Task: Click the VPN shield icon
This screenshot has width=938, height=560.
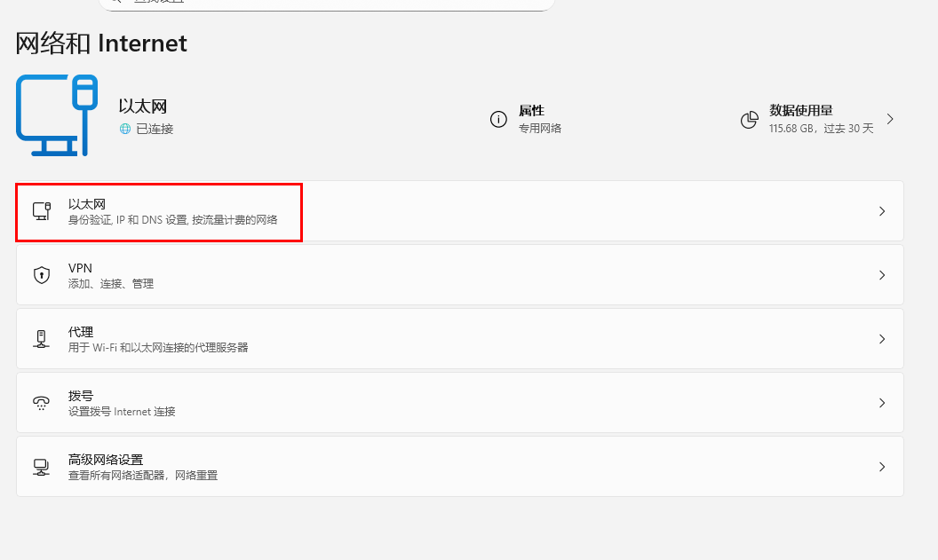Action: pyautogui.click(x=41, y=275)
